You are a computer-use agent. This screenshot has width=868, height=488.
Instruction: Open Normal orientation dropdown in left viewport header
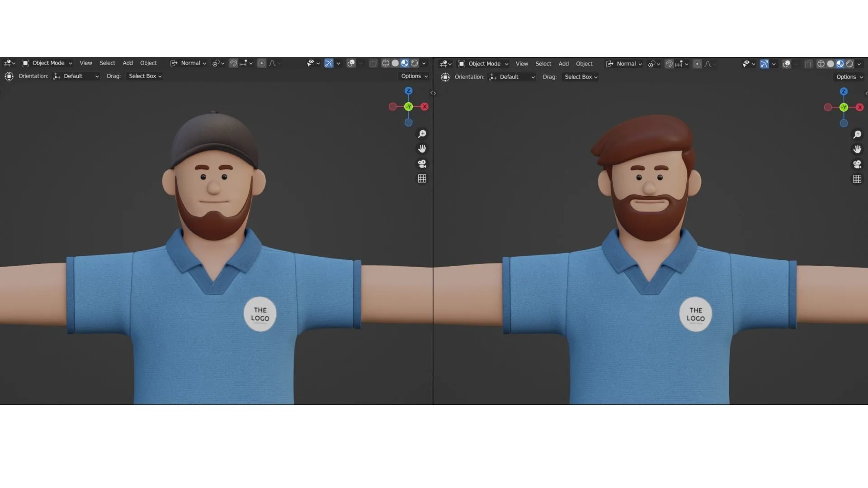[x=188, y=63]
